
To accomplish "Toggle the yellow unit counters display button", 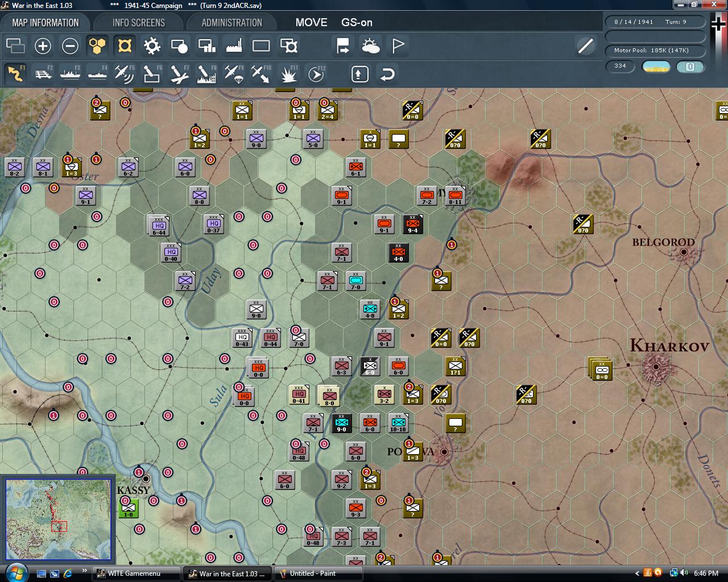I will [125, 45].
